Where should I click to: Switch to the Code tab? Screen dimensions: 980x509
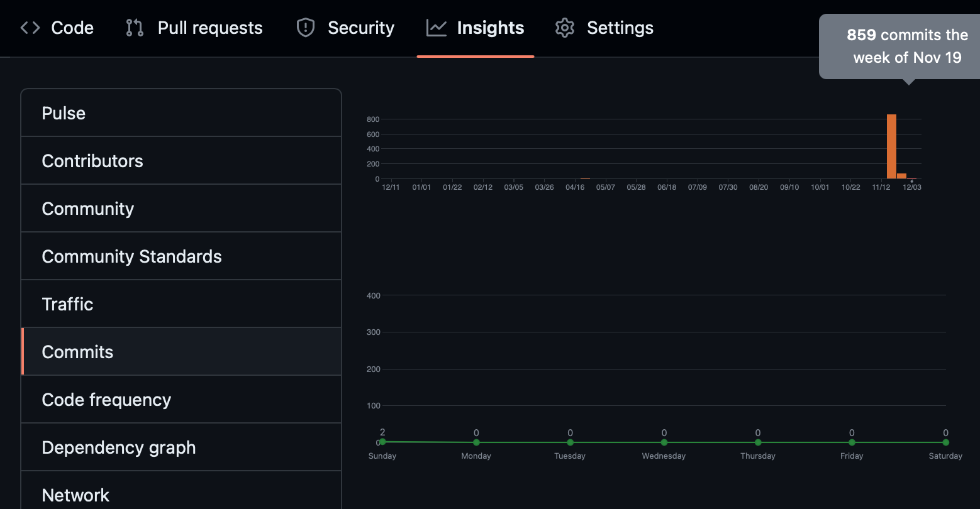click(x=72, y=28)
